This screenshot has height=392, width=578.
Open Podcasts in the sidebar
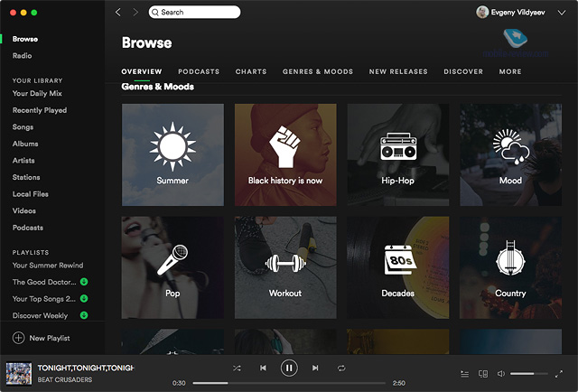point(28,228)
